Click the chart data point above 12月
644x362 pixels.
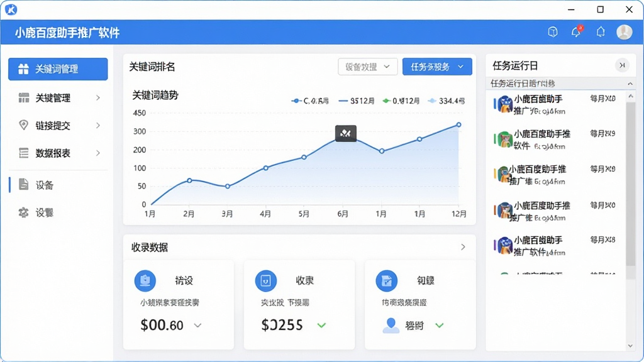[458, 125]
